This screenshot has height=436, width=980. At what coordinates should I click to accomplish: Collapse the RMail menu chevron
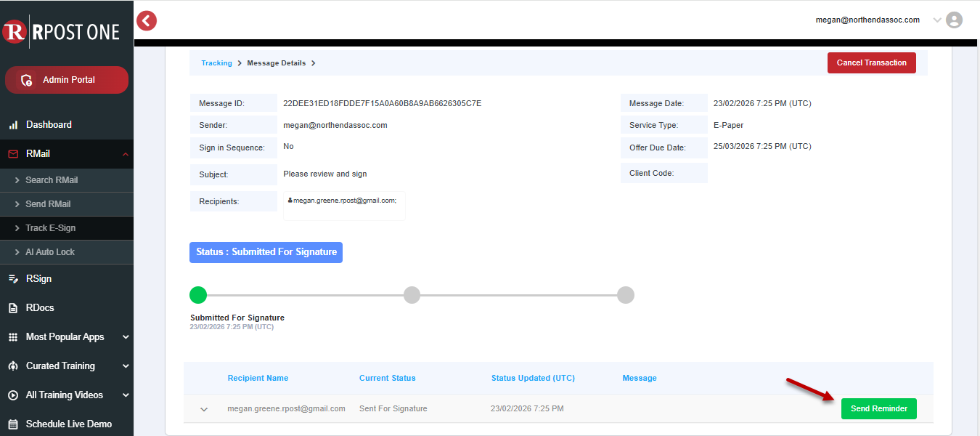(125, 154)
